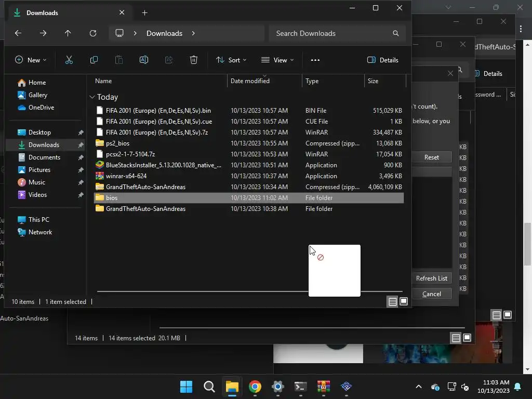Toggle the Details pane button
This screenshot has width=532, height=399.
pos(383,60)
